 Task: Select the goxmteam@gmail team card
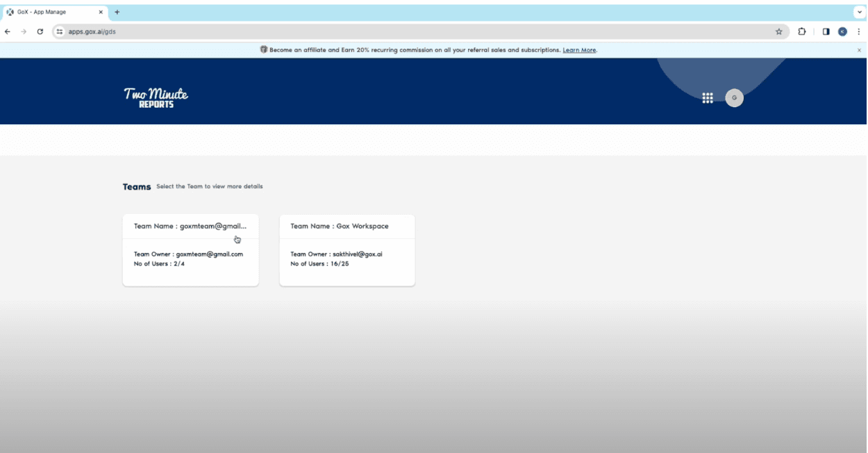190,250
